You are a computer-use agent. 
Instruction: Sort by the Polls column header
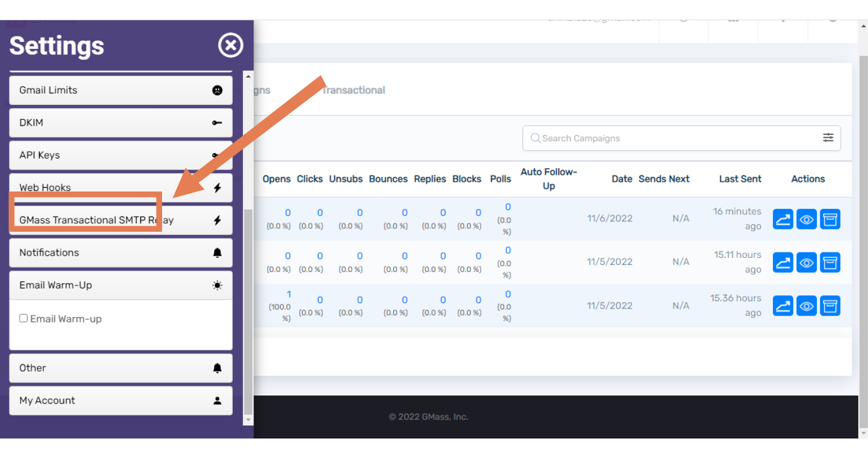tap(500, 179)
